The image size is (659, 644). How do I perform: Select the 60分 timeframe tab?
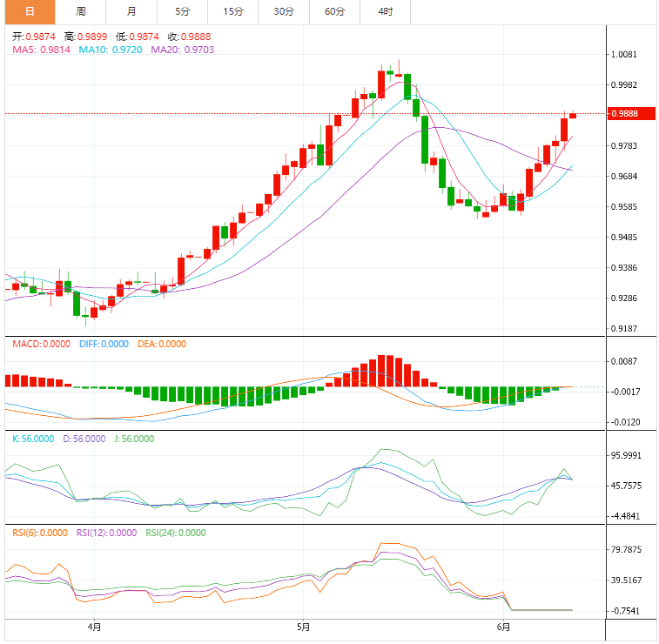334,11
